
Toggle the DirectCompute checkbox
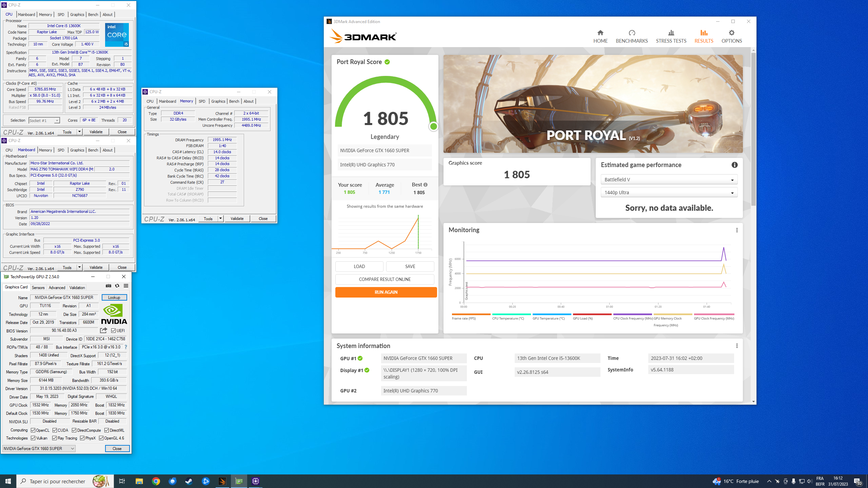click(x=74, y=430)
